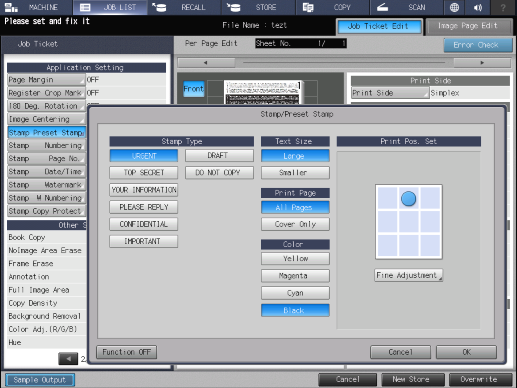The width and height of the screenshot is (517, 388).
Task: Go to next sheet with right arrow
Action: point(482,62)
